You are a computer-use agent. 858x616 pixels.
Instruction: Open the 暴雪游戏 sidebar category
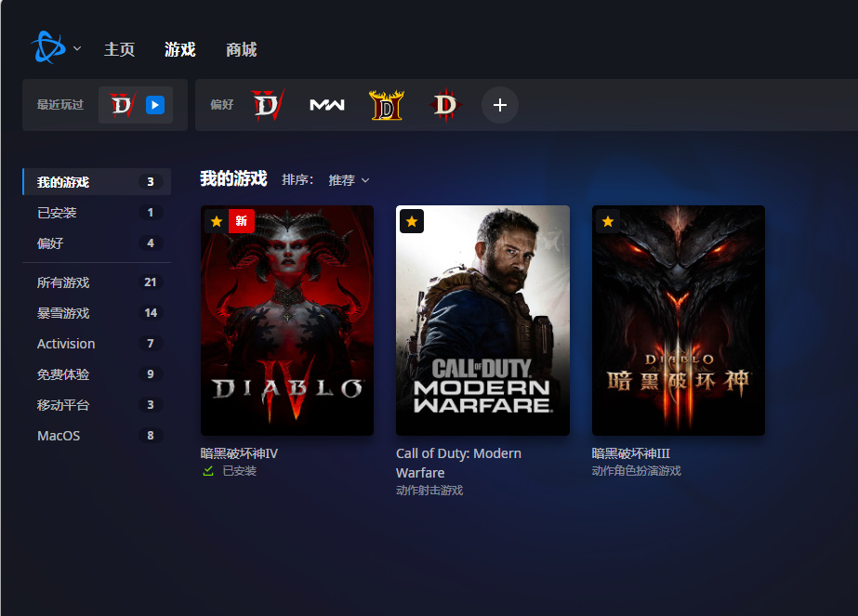(97, 313)
